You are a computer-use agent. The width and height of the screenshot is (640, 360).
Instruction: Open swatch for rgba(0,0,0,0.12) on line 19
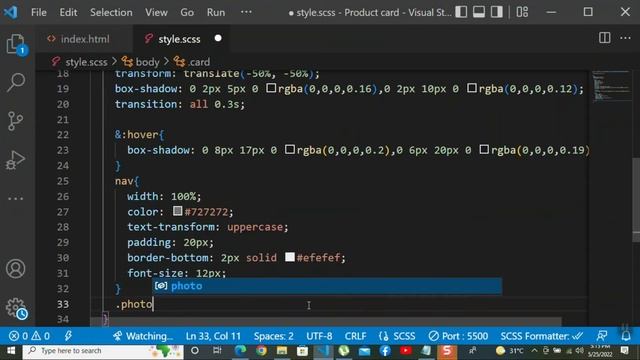coord(472,88)
